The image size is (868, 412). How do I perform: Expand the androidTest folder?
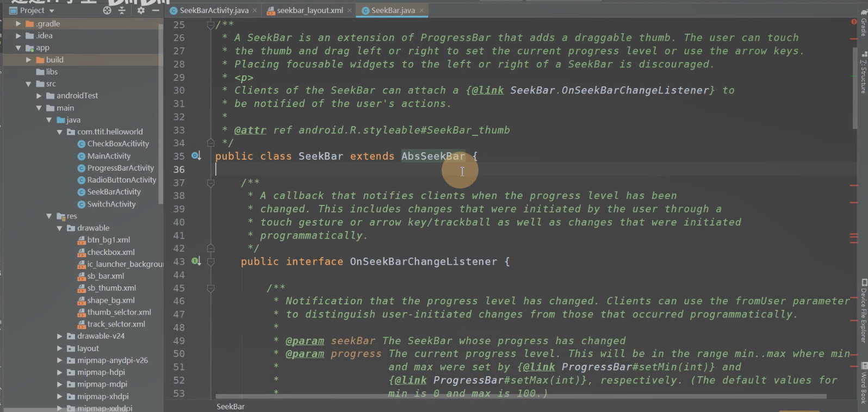click(x=39, y=96)
